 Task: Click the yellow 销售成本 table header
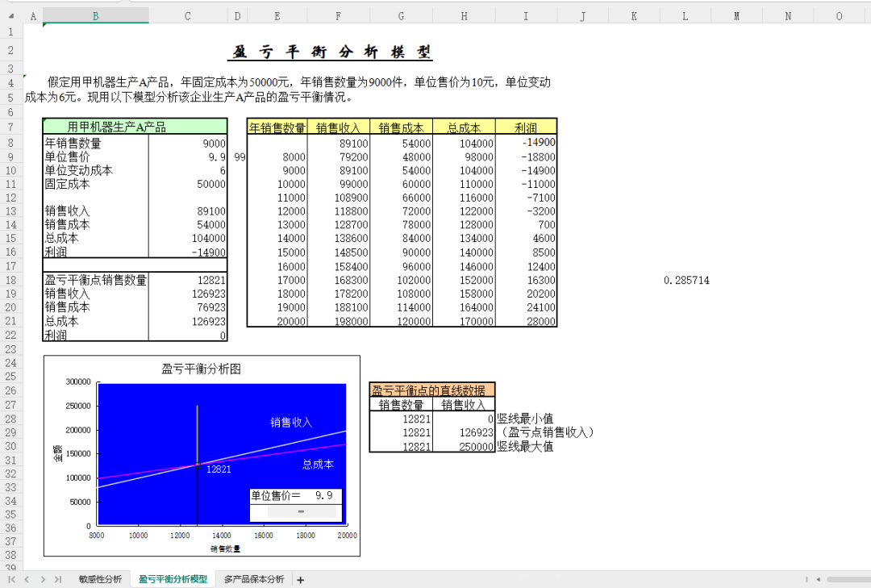(x=401, y=127)
